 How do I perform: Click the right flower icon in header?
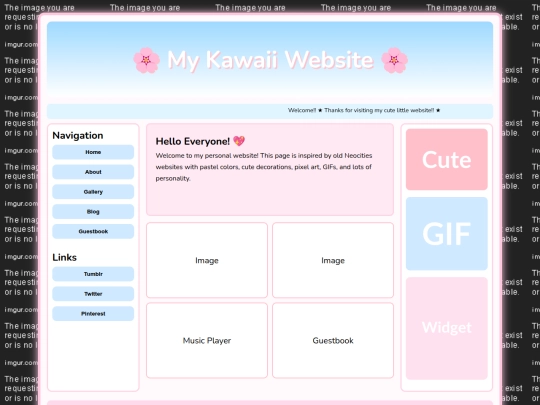(394, 60)
